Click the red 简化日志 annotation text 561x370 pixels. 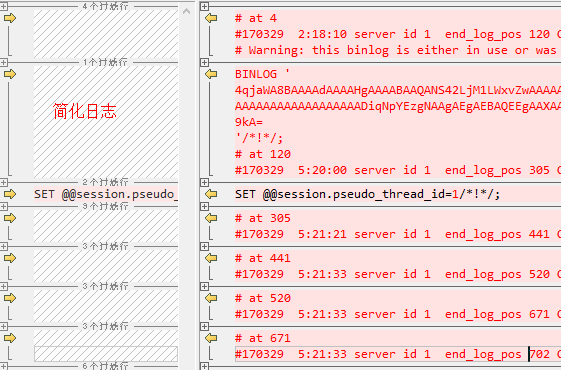(85, 111)
